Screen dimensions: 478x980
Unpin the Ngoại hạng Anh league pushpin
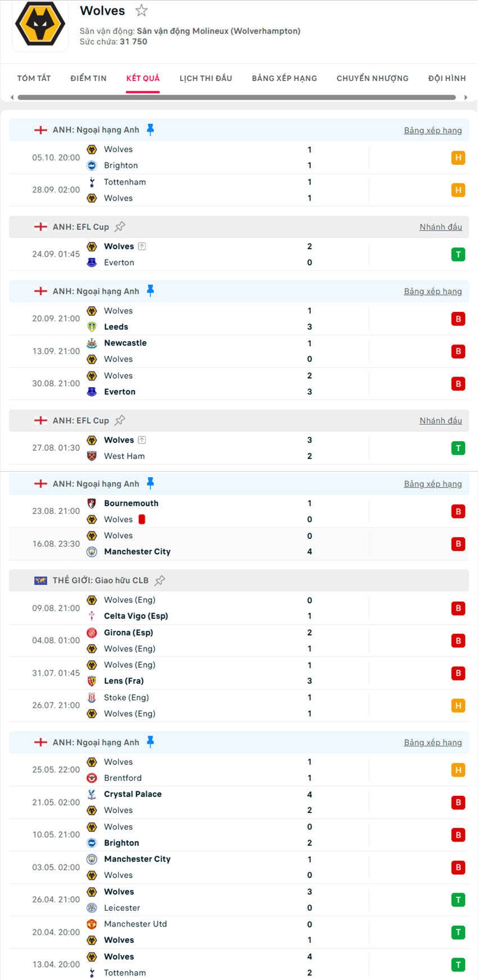coord(150,129)
